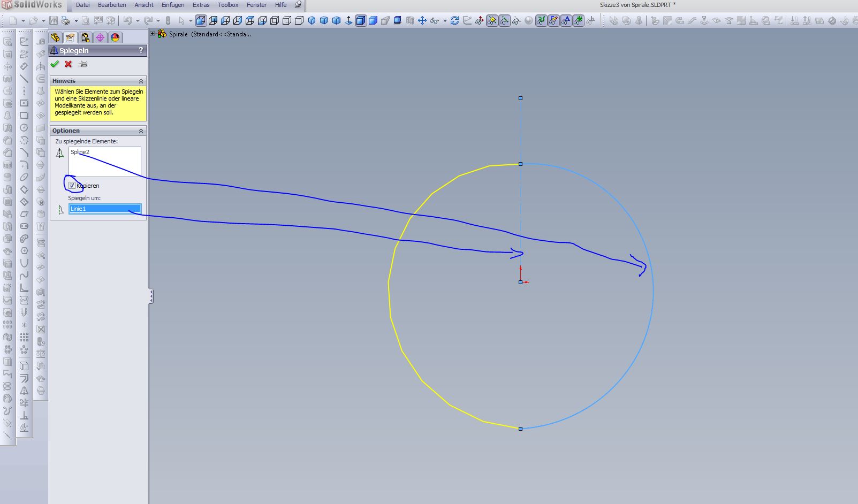Collapse the Hinweis section
The height and width of the screenshot is (504, 858).
tap(141, 81)
